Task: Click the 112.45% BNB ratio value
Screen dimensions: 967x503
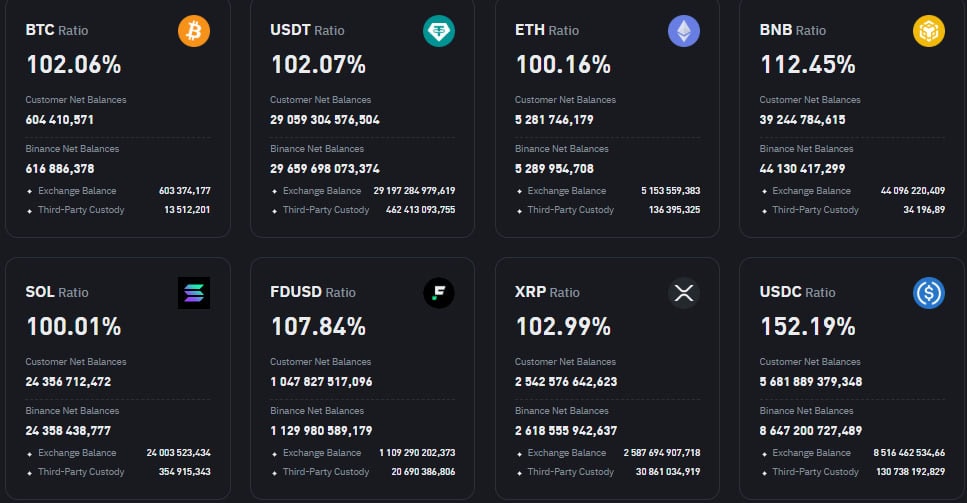Action: pos(807,65)
